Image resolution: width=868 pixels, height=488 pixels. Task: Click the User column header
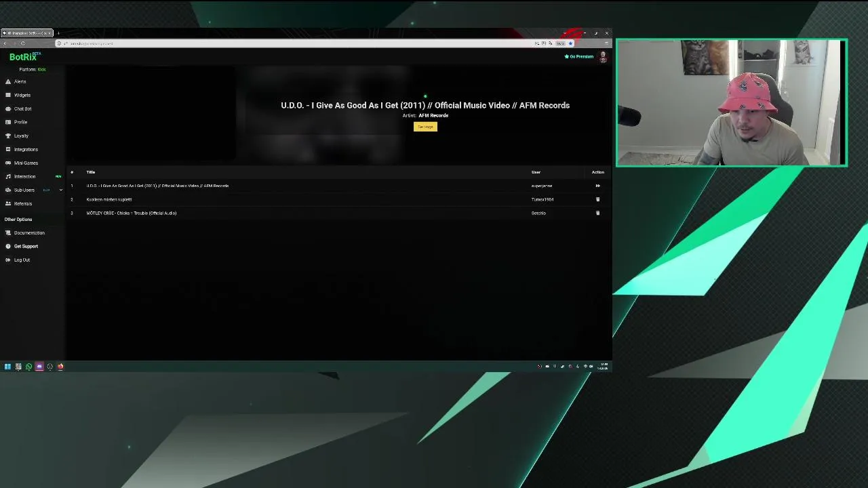pos(536,172)
